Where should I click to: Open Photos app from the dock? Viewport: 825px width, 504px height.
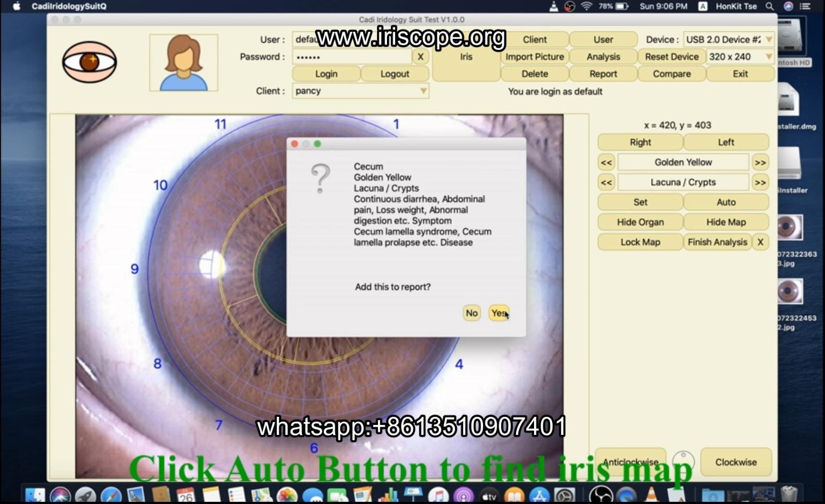pyautogui.click(x=287, y=495)
